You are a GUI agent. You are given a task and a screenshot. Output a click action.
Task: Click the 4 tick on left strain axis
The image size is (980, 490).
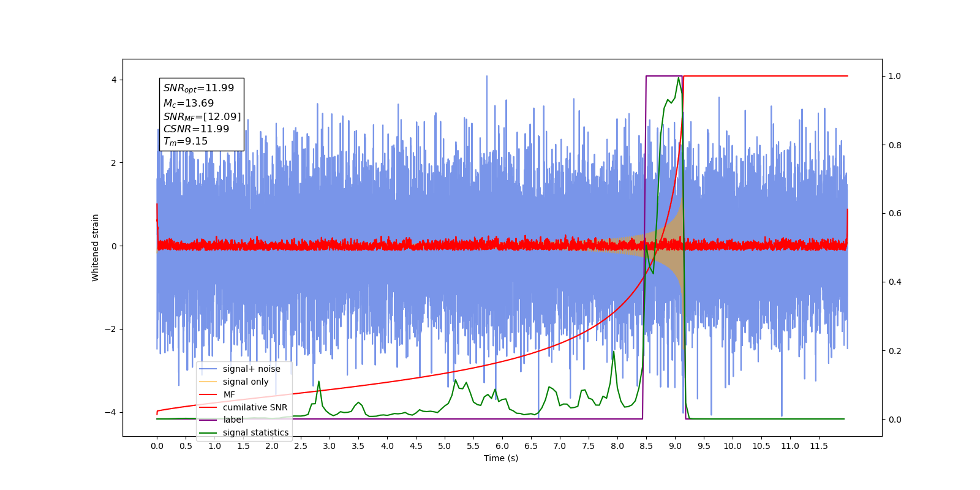point(114,80)
